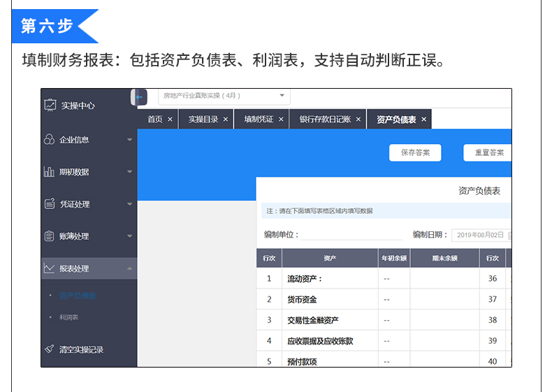Viewport: 552px width, 392px height.
Task: Switch to the 实操目录 tab
Action: [x=203, y=119]
